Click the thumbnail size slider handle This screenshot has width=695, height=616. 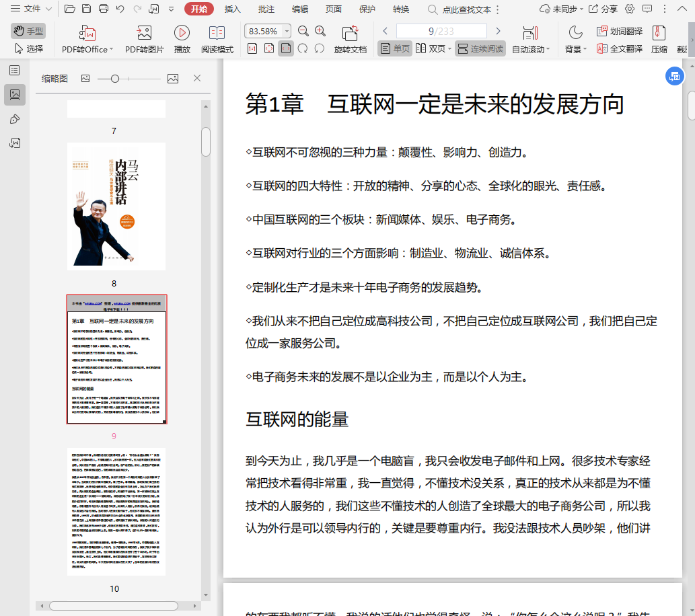(x=115, y=79)
